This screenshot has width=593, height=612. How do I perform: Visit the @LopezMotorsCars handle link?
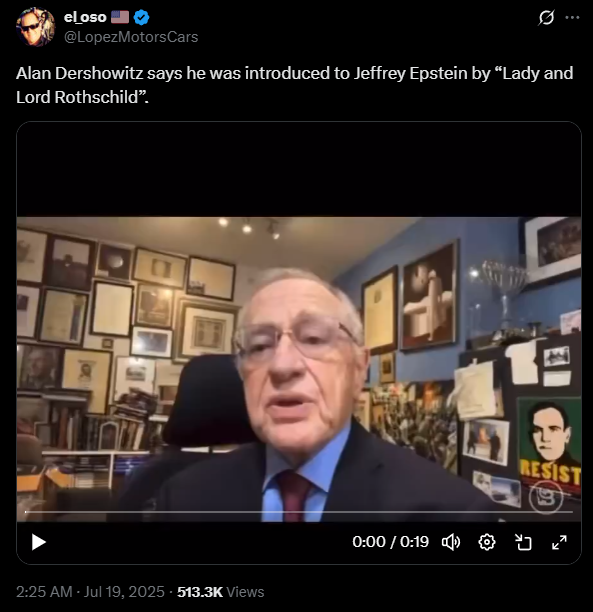[x=131, y=37]
